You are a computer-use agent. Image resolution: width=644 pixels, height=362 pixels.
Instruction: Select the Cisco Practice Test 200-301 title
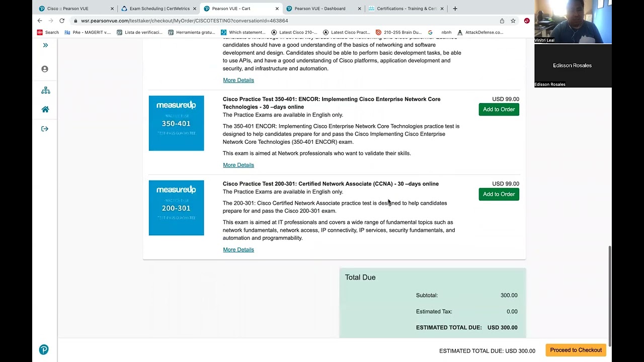pos(331,184)
